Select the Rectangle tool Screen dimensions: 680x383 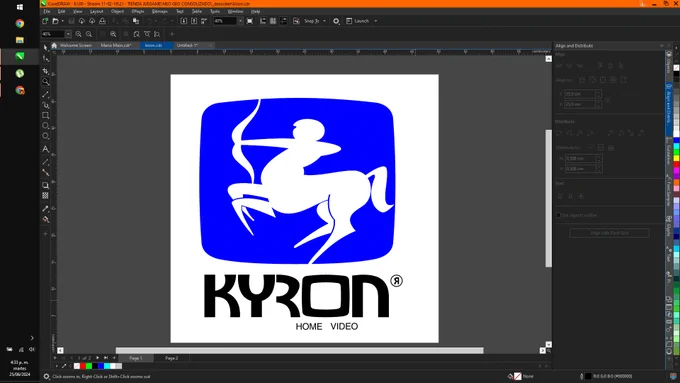point(46,115)
